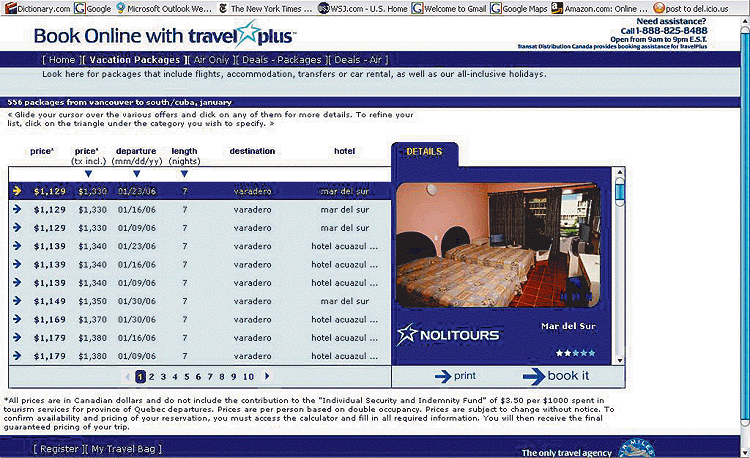The height and width of the screenshot is (458, 750).
Task: Click arrow icon of 01/23/06 $1,129 row
Action: 17,191
